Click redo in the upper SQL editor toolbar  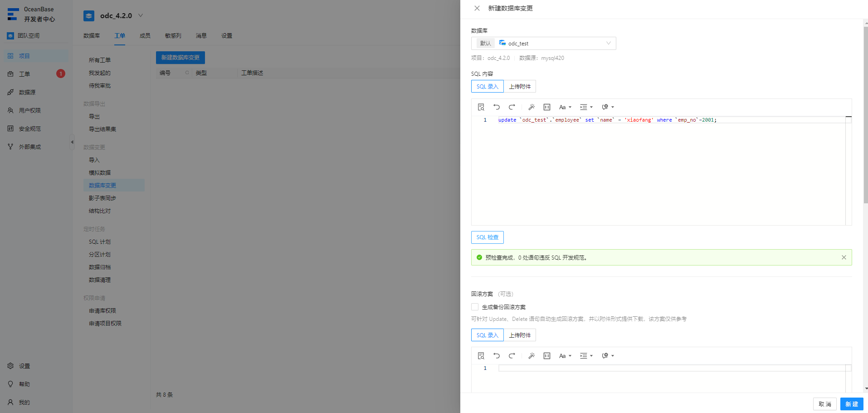(x=512, y=107)
